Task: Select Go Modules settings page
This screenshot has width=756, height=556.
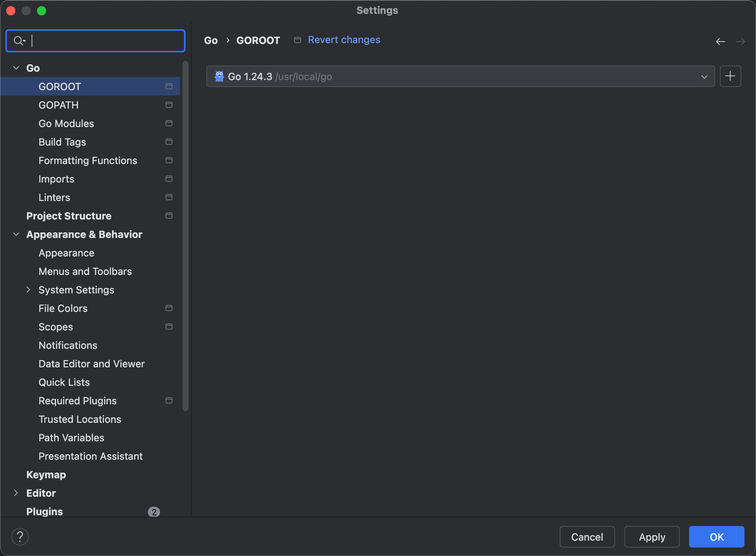Action: [66, 124]
